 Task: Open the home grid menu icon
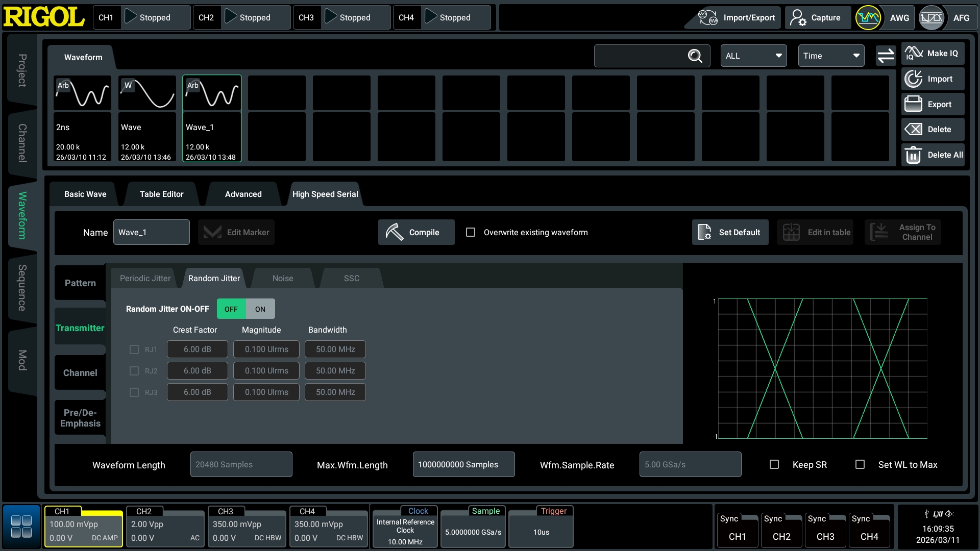point(21,527)
